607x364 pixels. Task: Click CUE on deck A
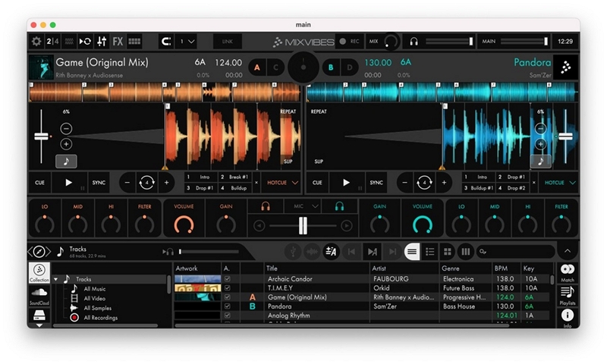pyautogui.click(x=40, y=183)
